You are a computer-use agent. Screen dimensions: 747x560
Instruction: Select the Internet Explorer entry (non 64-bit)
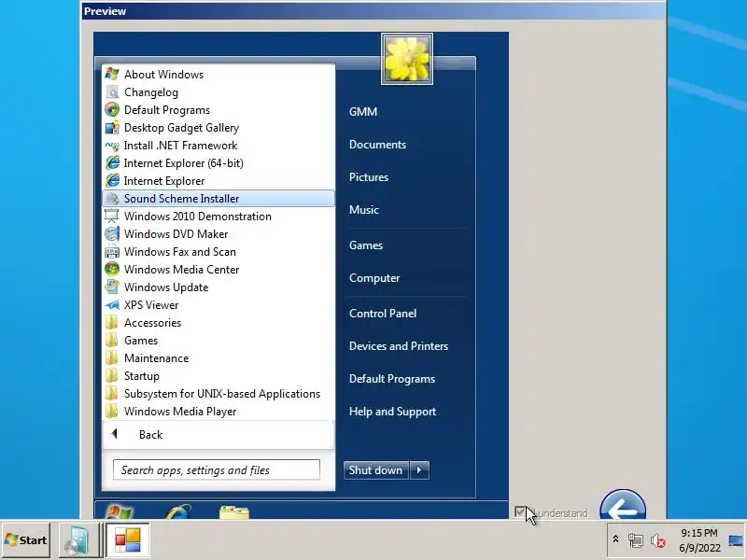point(218,181)
